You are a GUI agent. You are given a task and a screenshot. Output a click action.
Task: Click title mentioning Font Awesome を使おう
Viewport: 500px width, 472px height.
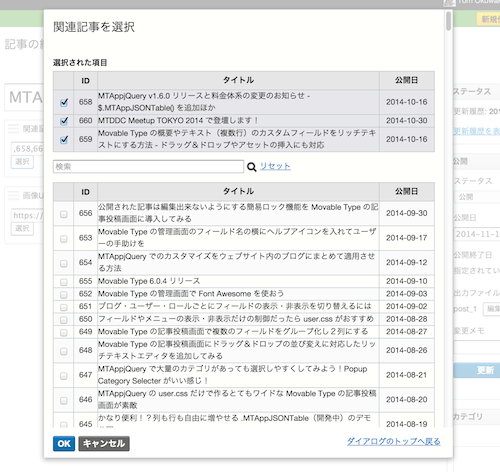click(191, 294)
